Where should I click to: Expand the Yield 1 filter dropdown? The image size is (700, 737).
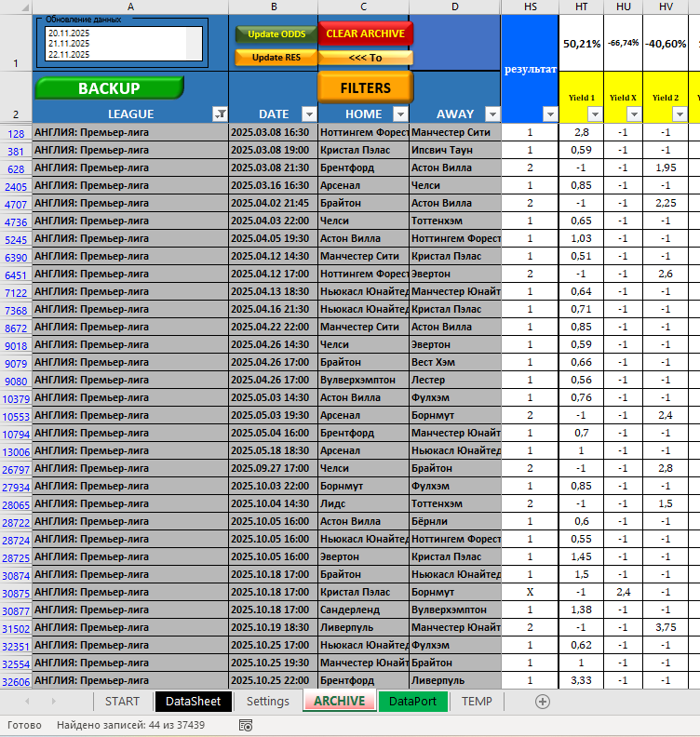[595, 114]
